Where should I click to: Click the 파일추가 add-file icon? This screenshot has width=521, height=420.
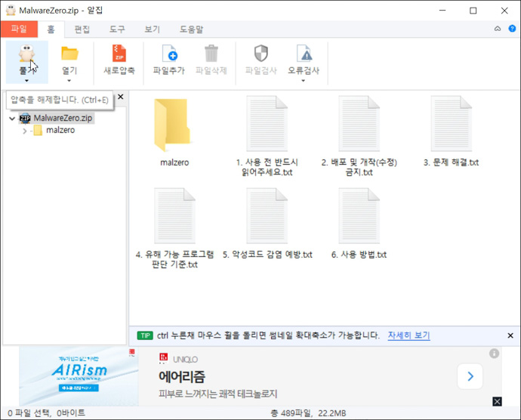pos(169,53)
